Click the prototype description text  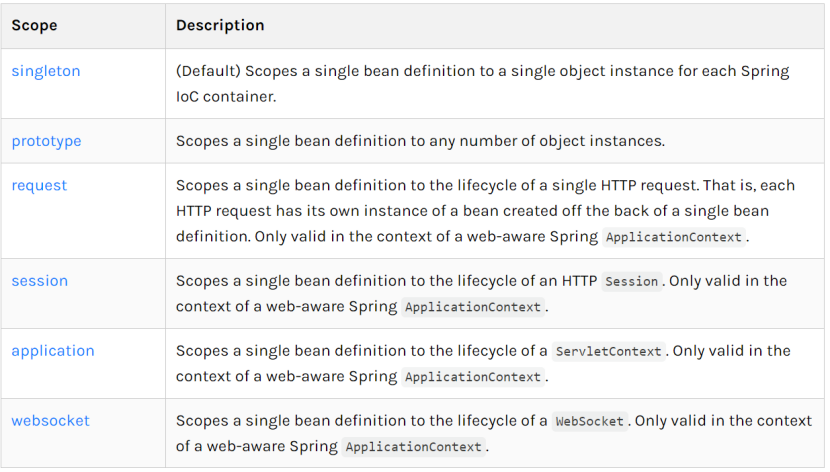420,141
